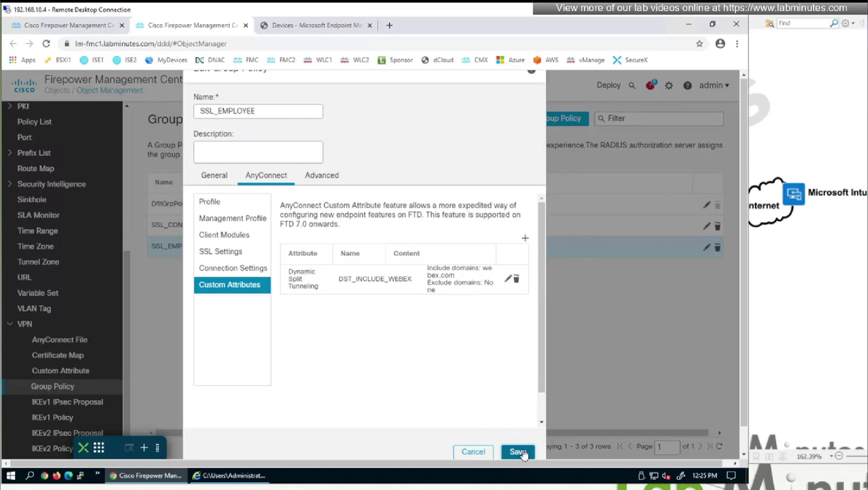Click the dialog's vertical scrollbar
The image size is (868, 490).
point(541,298)
